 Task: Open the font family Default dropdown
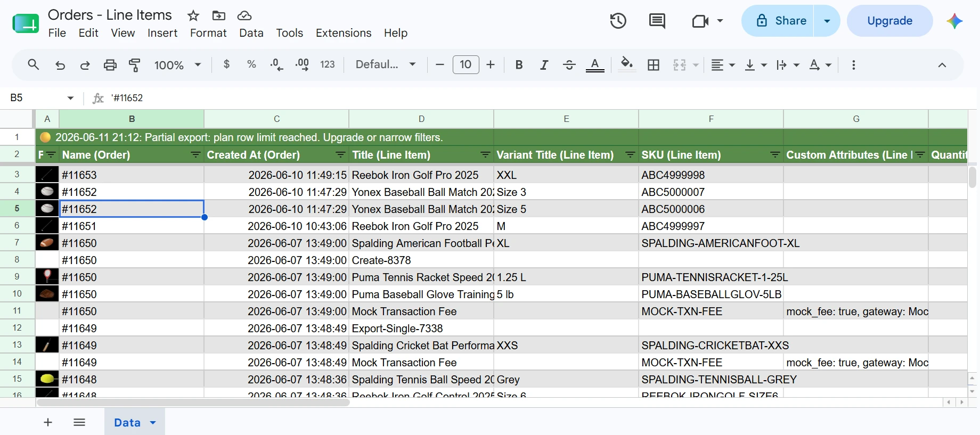[x=386, y=64]
